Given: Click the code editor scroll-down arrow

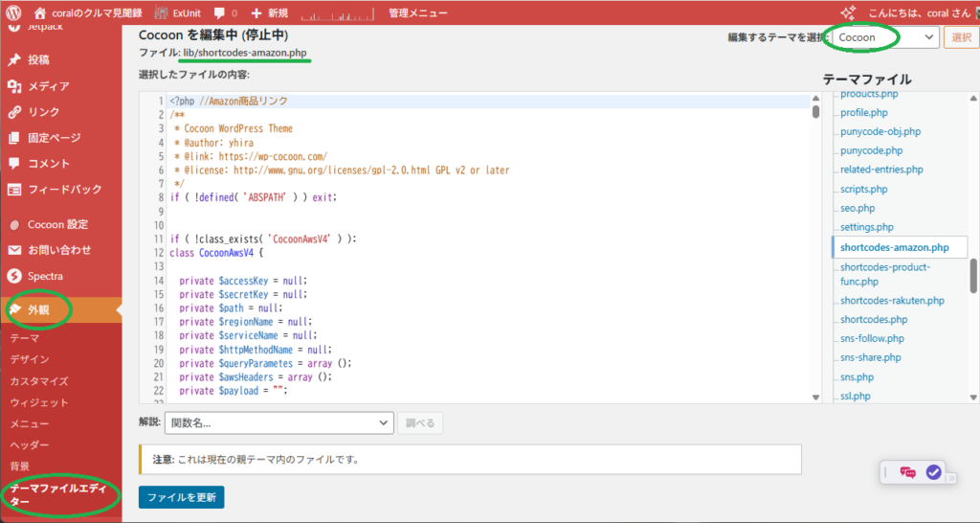Looking at the screenshot, I should pos(815,398).
